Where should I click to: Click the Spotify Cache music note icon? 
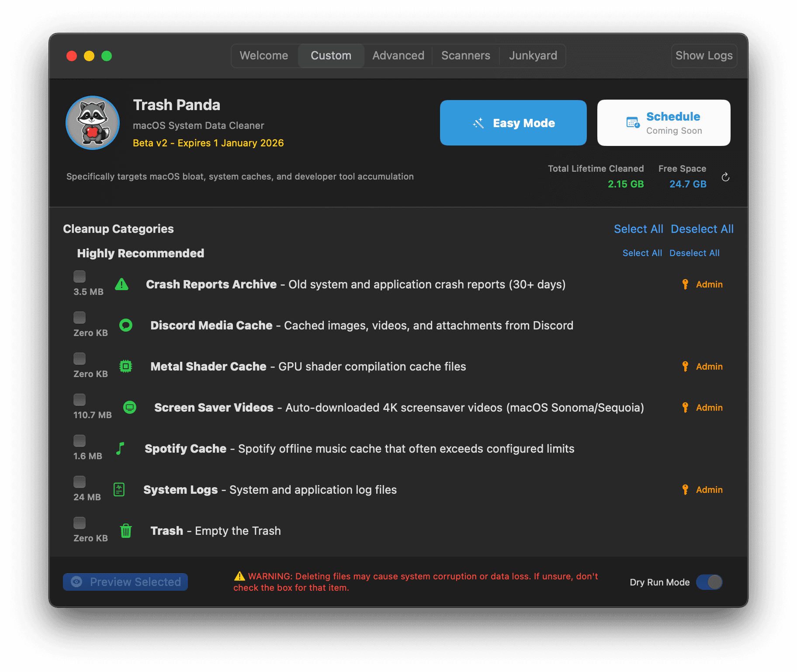click(x=120, y=449)
